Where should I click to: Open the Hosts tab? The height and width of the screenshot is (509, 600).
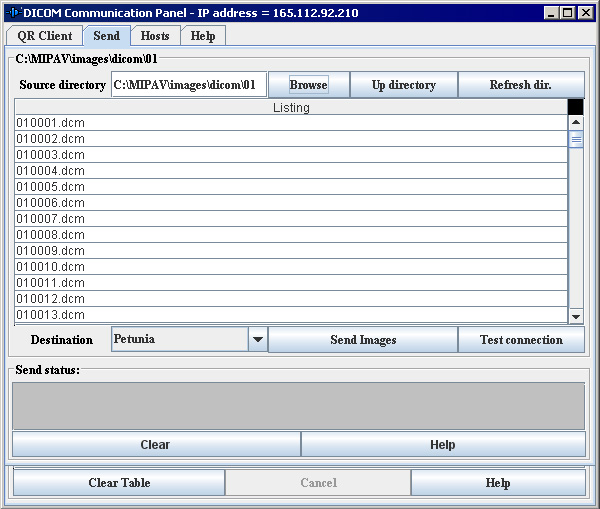click(x=155, y=36)
